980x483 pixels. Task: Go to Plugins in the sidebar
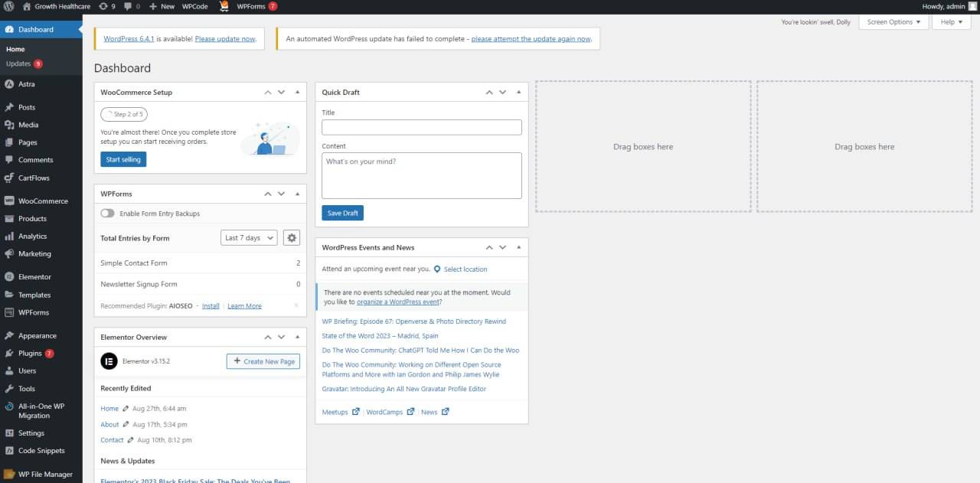[30, 354]
